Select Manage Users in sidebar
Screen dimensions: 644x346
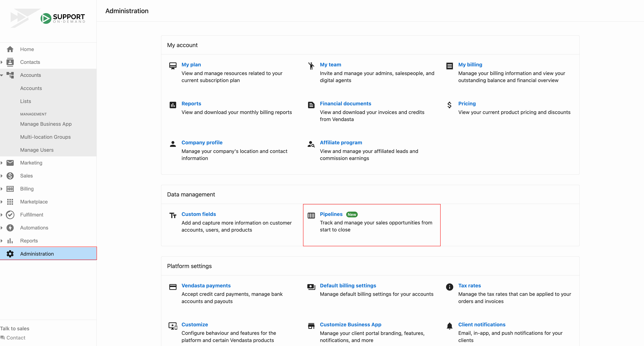[x=37, y=150]
